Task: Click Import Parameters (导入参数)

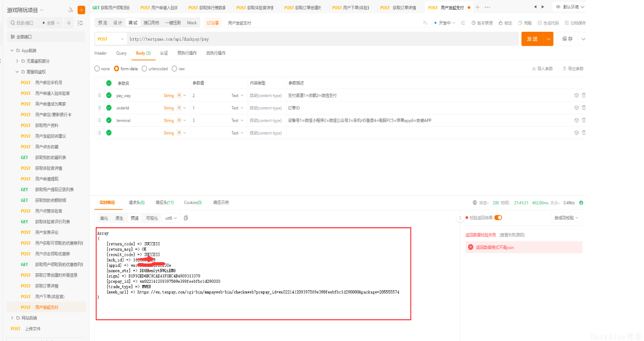Action: point(542,69)
